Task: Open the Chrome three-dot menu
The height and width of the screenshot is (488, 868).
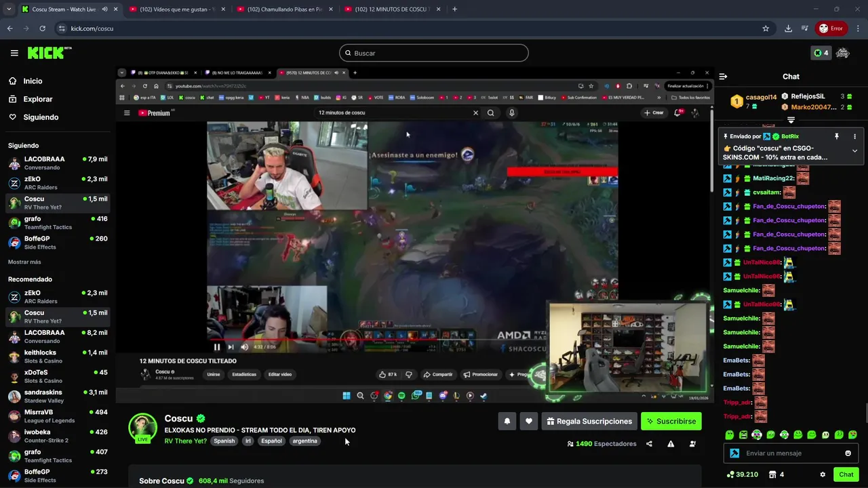Action: pyautogui.click(x=859, y=28)
